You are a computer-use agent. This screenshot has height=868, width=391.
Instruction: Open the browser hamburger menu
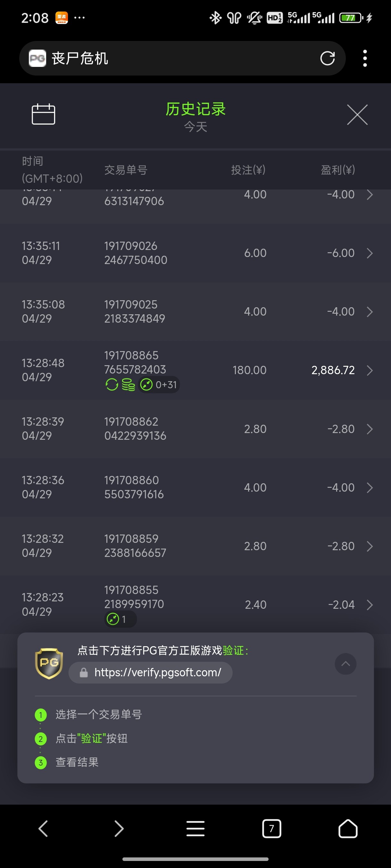(x=195, y=829)
